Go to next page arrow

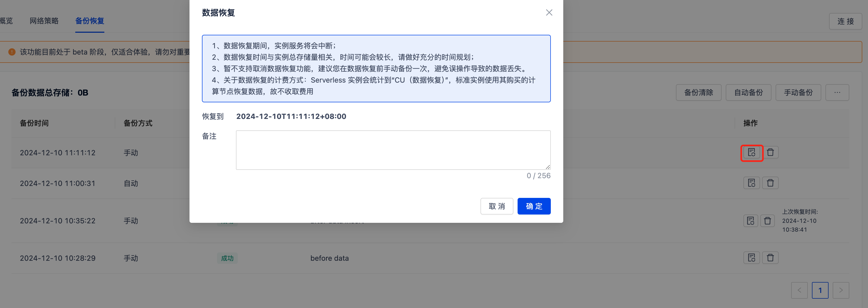tap(840, 291)
